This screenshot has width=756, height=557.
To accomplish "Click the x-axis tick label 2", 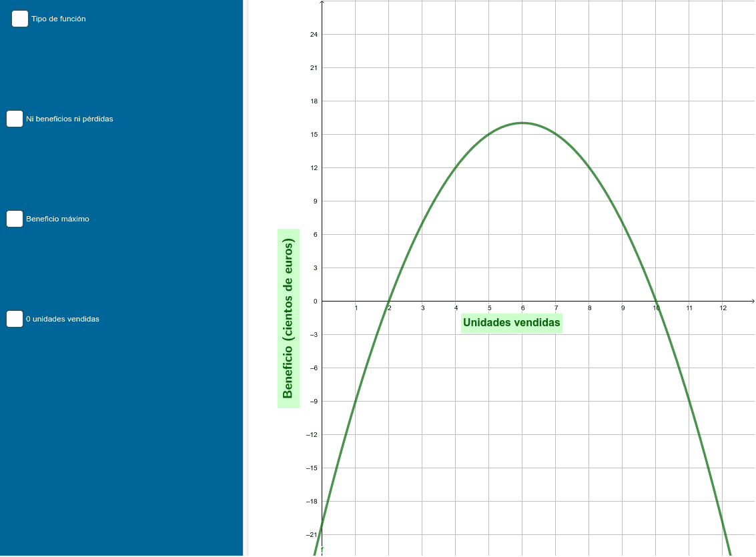I will click(x=390, y=308).
